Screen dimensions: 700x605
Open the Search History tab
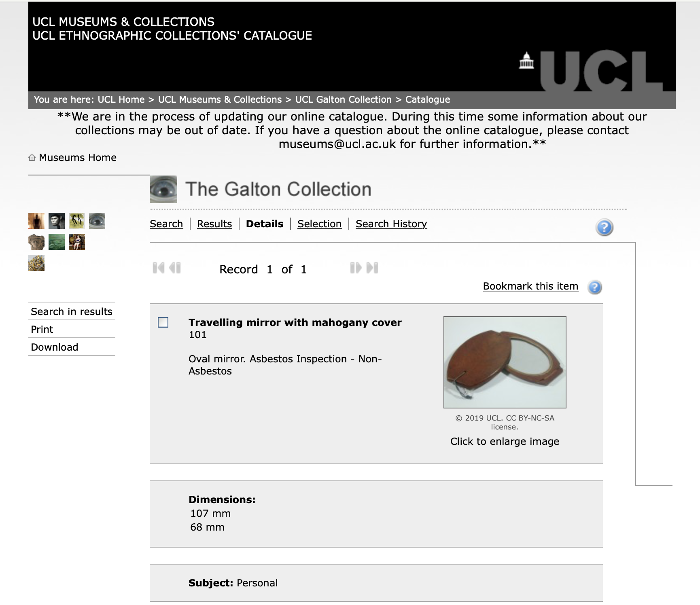click(391, 224)
